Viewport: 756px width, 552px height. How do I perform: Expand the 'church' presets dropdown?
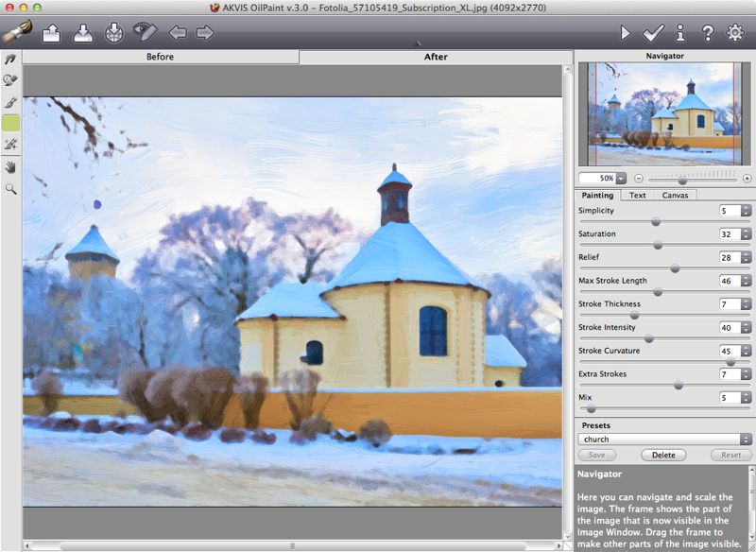pos(665,440)
